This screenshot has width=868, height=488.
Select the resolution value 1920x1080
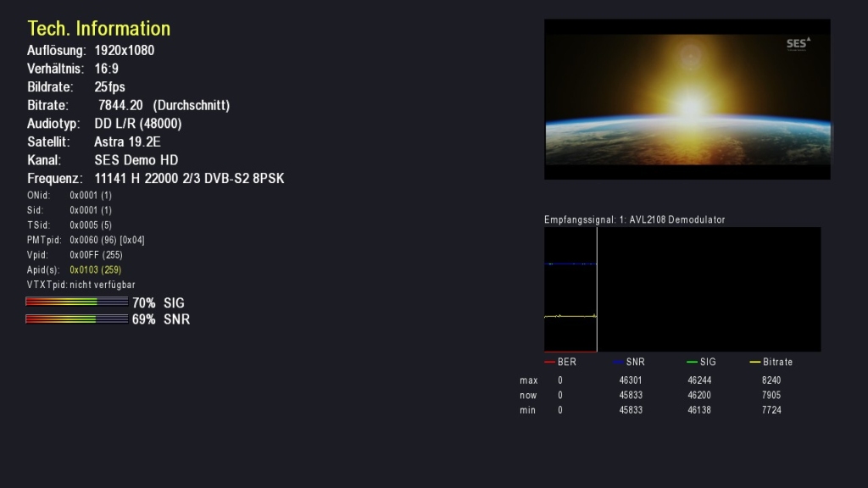click(125, 50)
